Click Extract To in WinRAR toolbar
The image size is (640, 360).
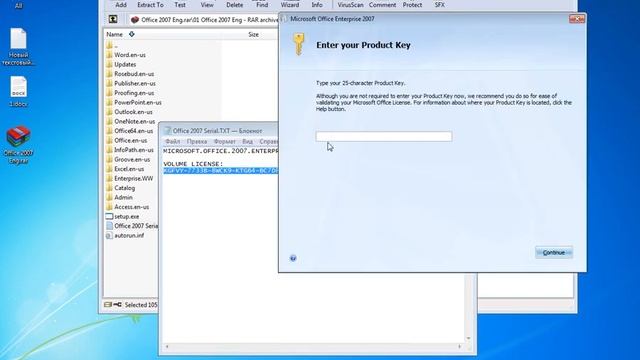click(x=150, y=5)
